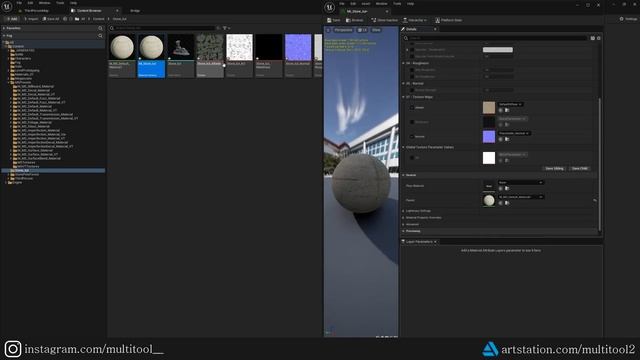The height and width of the screenshot is (360, 640).
Task: Open the Hierarchy dropdown in toolbar
Action: pos(415,20)
